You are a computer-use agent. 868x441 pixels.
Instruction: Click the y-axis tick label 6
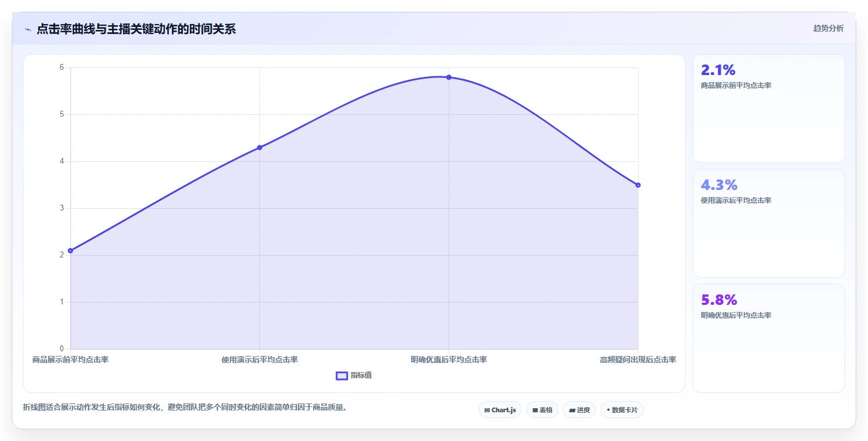(62, 67)
